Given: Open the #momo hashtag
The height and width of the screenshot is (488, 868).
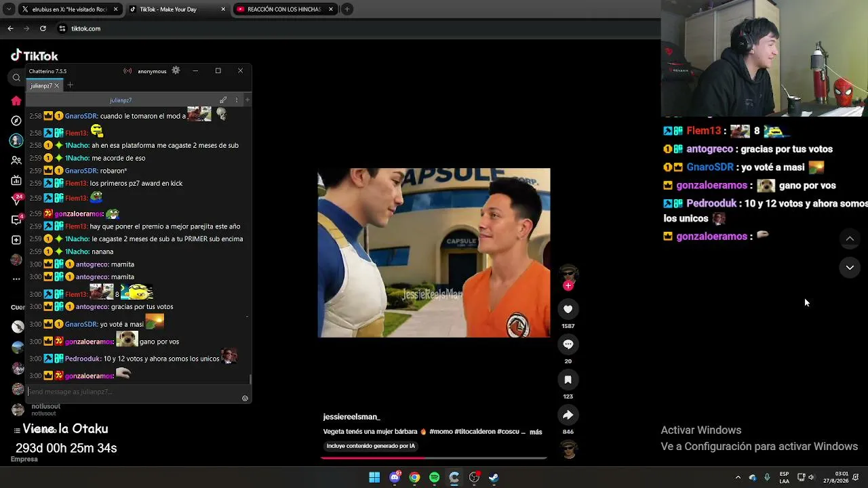Looking at the screenshot, I should point(441,432).
